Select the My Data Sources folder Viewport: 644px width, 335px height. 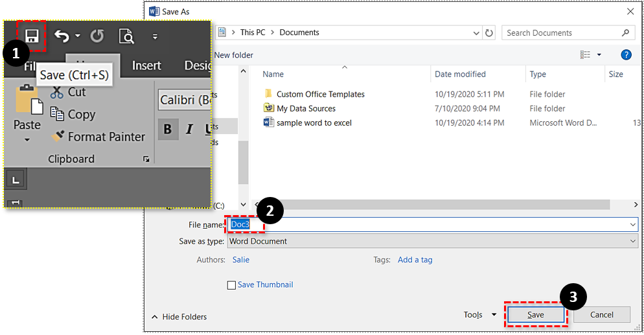pos(306,109)
